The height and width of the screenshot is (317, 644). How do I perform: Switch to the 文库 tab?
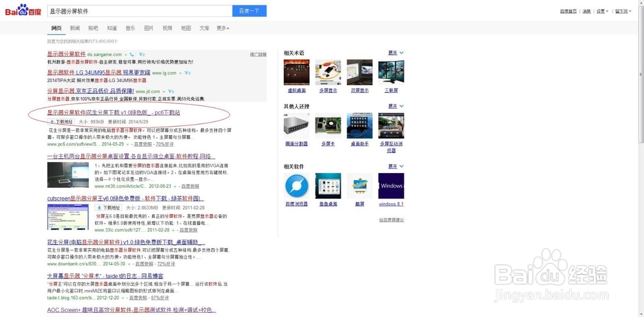[x=205, y=28]
